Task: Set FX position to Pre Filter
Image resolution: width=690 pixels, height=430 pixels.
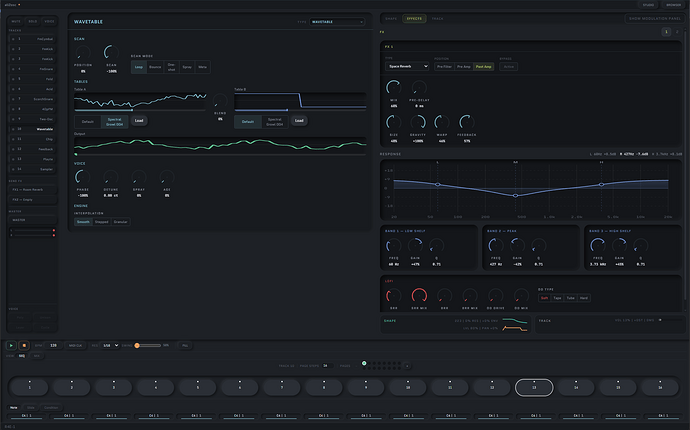Action: (x=444, y=66)
